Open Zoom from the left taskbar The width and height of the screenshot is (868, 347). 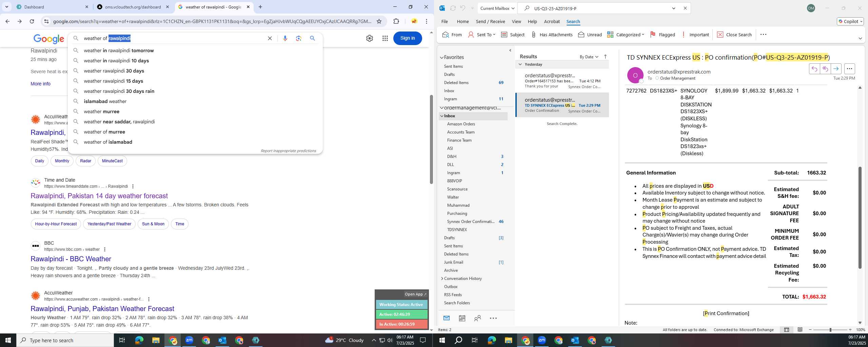[189, 340]
